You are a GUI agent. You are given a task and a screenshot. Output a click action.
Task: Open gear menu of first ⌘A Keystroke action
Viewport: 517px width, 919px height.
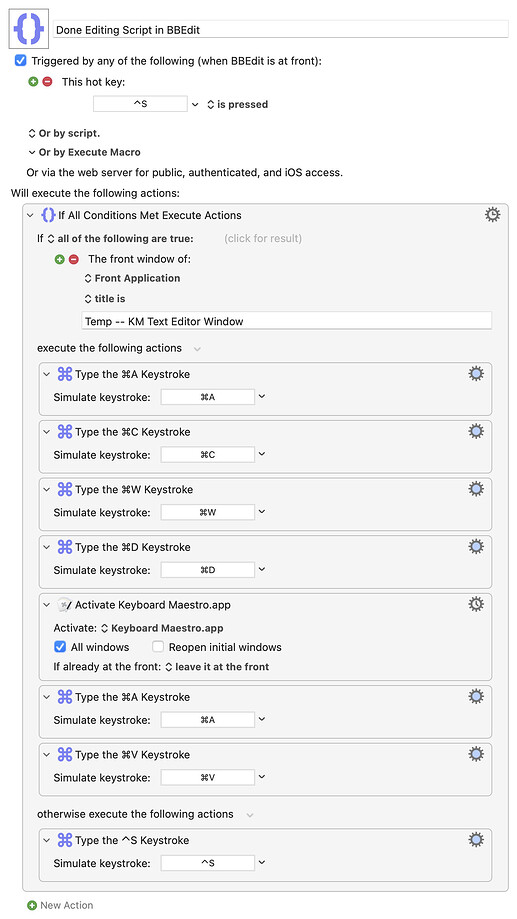coord(476,374)
